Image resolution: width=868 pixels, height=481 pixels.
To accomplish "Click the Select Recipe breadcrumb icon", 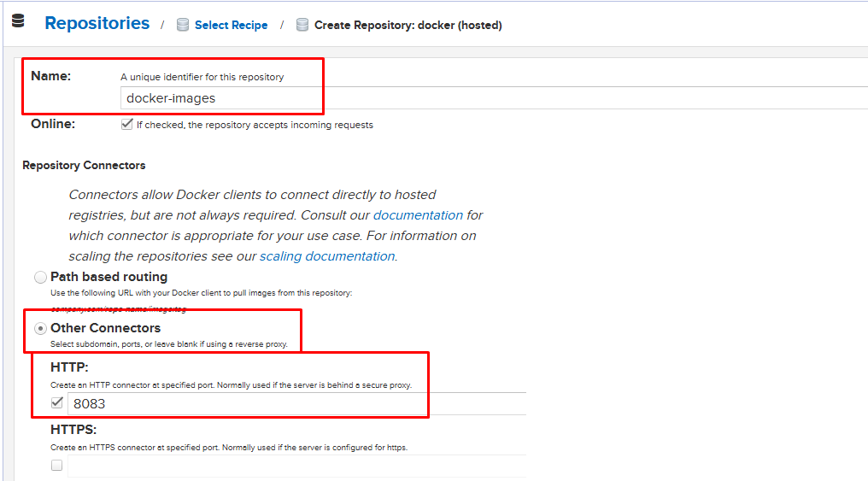I will pyautogui.click(x=183, y=26).
